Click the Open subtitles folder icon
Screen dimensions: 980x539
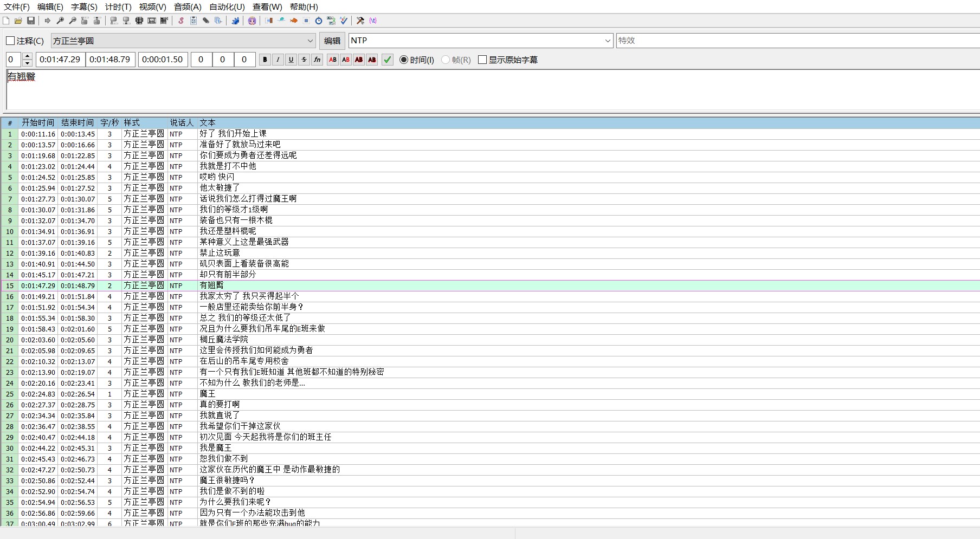(x=18, y=21)
